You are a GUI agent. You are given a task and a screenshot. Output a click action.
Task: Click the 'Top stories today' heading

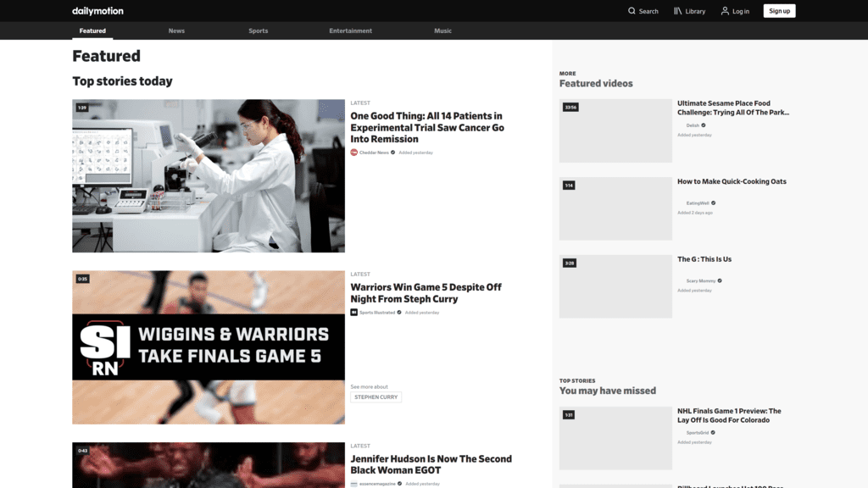click(x=122, y=81)
